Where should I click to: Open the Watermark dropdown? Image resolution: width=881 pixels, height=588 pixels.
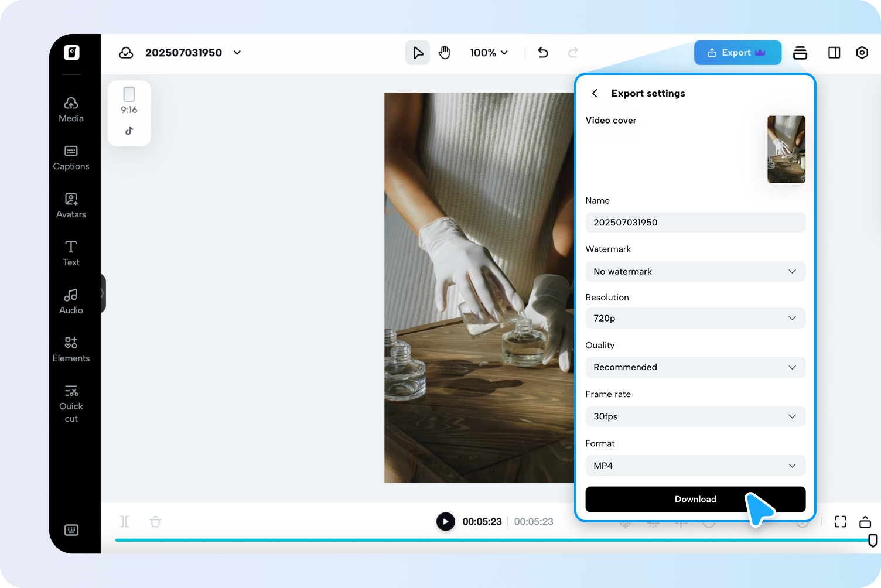tap(695, 271)
